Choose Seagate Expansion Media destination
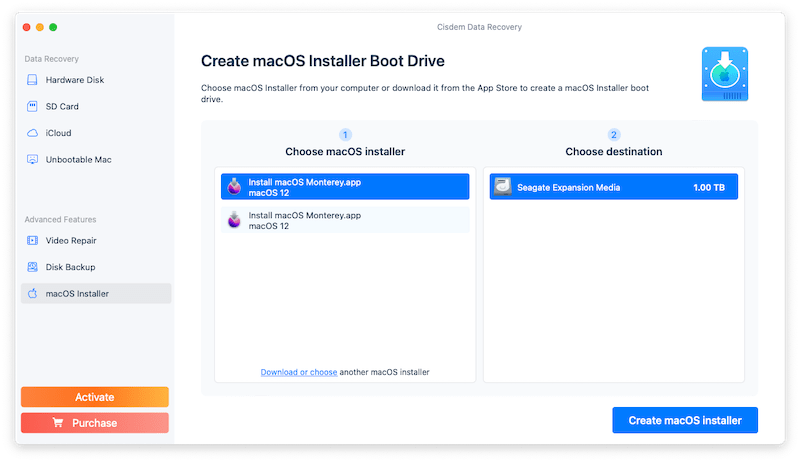The height and width of the screenshot is (462, 800). [x=614, y=187]
